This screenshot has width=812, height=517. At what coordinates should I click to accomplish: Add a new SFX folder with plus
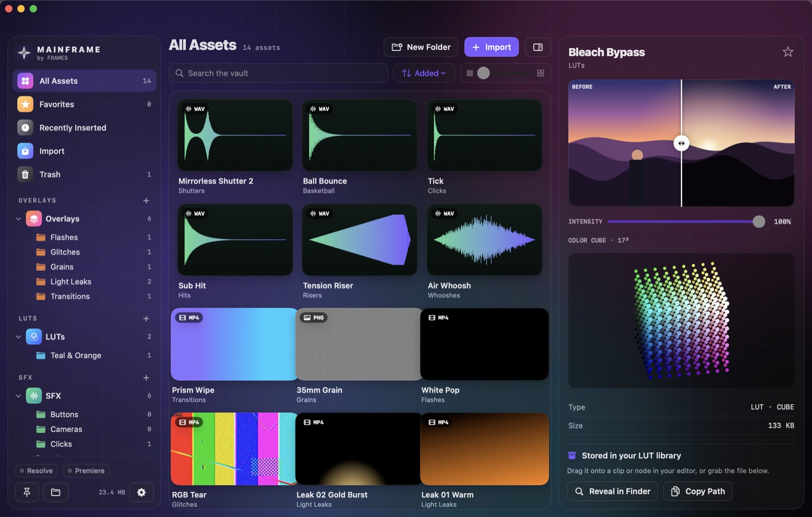pyautogui.click(x=146, y=377)
